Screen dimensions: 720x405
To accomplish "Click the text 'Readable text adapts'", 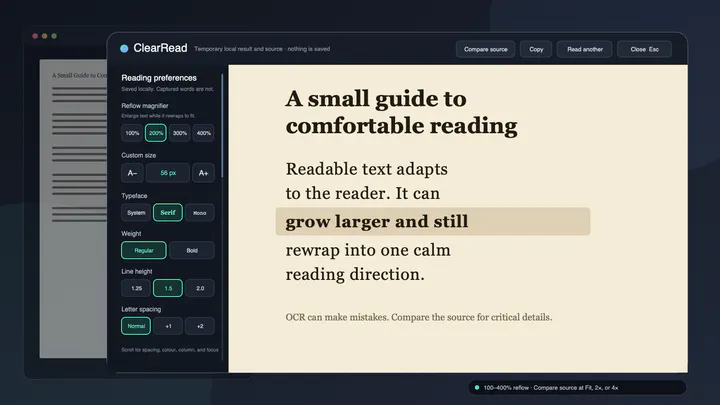I will click(x=366, y=169).
